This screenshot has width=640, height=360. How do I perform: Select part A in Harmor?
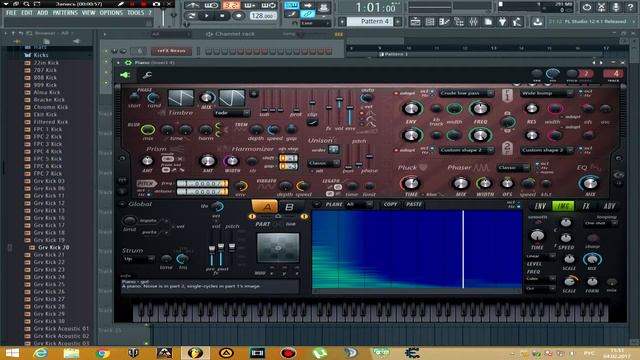click(x=265, y=207)
